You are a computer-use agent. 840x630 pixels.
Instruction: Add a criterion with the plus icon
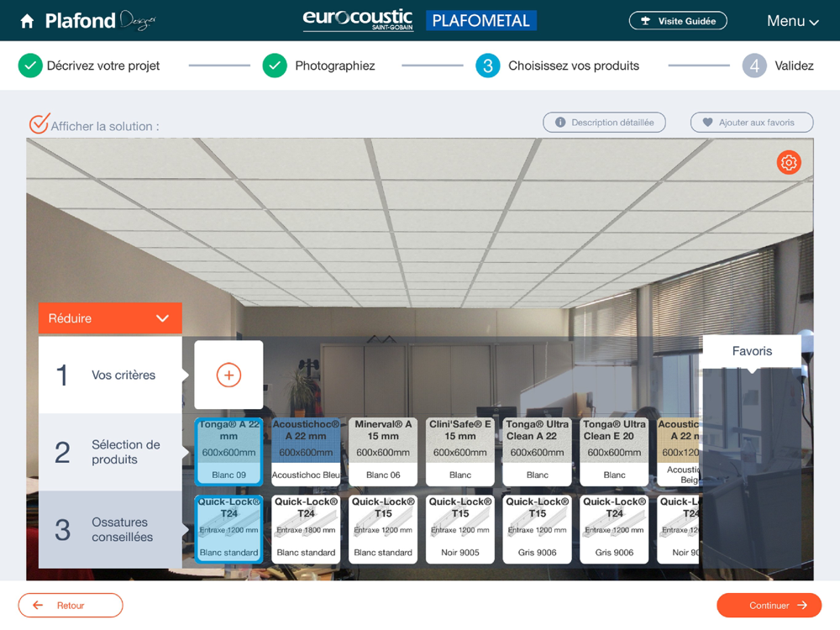228,375
